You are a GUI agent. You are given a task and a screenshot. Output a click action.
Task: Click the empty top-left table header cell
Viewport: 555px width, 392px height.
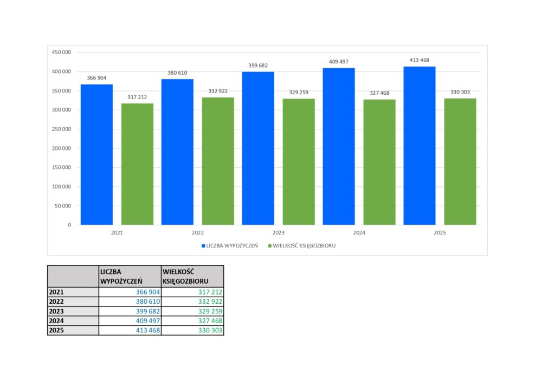point(73,276)
